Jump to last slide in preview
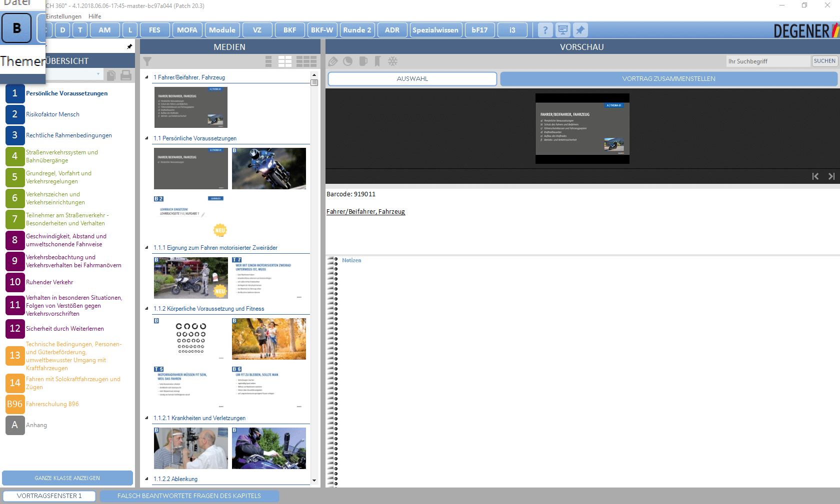 point(831,176)
